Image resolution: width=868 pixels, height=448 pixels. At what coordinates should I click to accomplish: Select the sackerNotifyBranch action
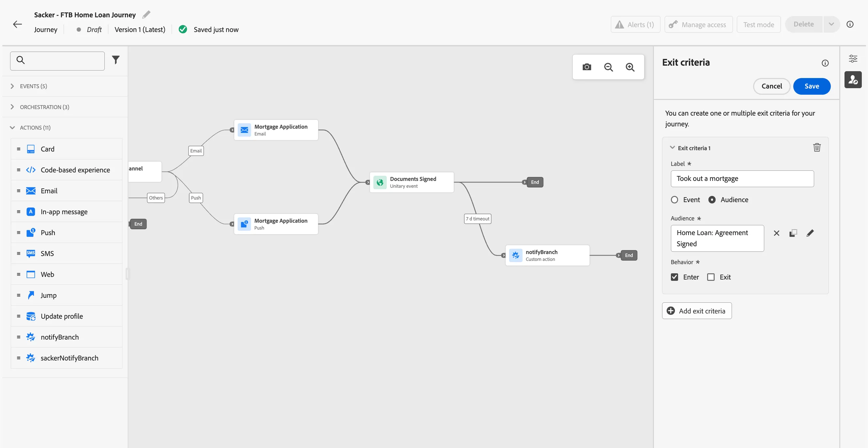coord(66,358)
